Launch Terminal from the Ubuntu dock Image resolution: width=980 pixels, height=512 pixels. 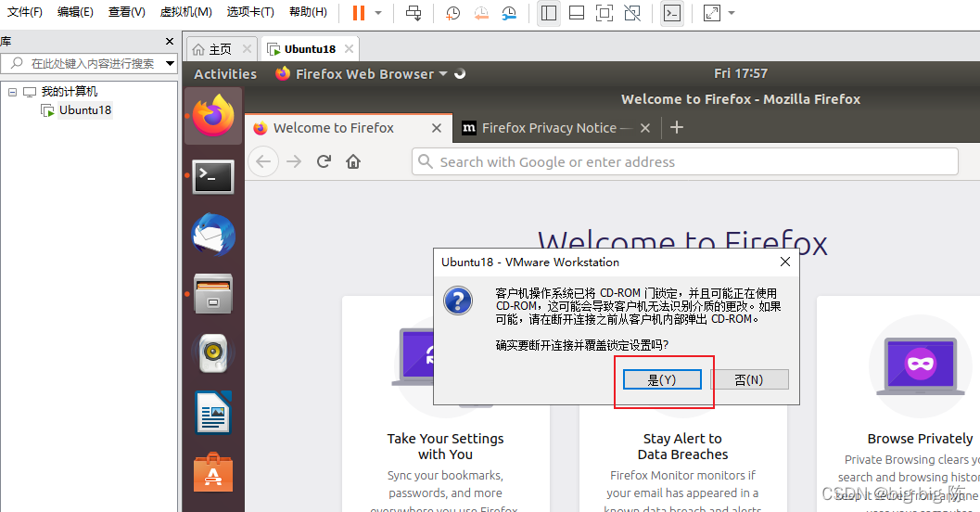(213, 176)
